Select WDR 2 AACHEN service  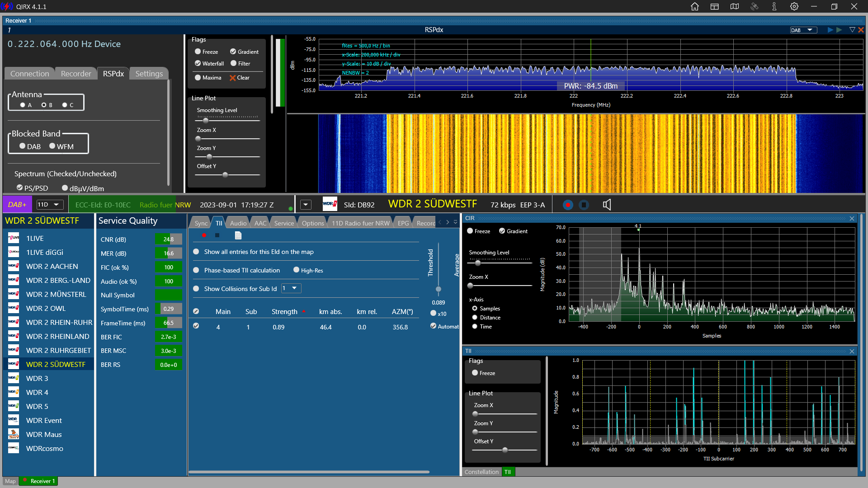click(49, 267)
